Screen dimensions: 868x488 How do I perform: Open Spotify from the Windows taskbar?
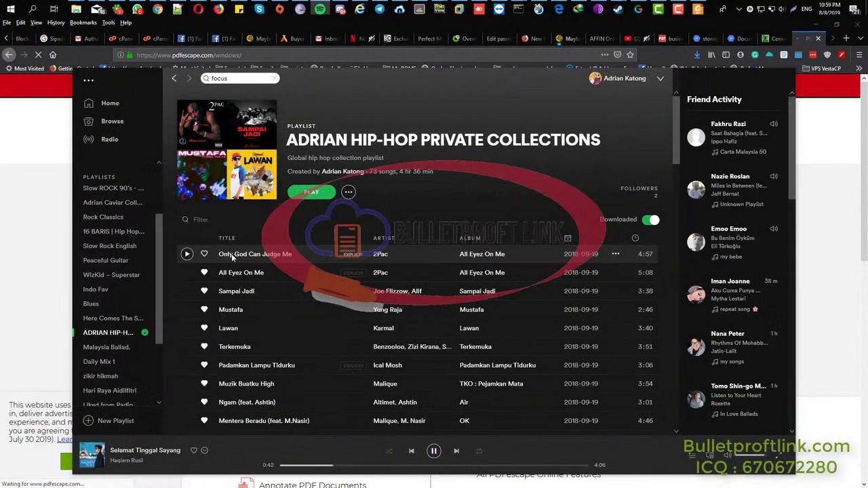[x=320, y=9]
